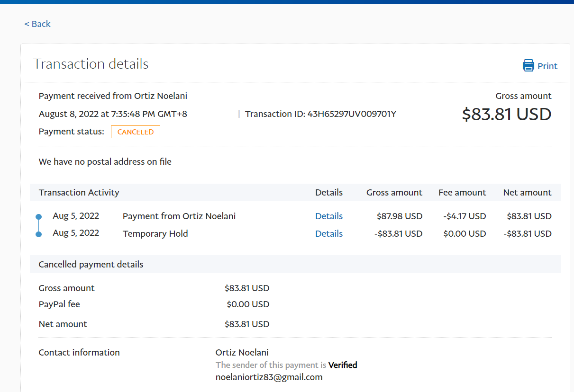Click the CANCELED payment status badge
Image resolution: width=574 pixels, height=392 pixels.
pyautogui.click(x=136, y=132)
